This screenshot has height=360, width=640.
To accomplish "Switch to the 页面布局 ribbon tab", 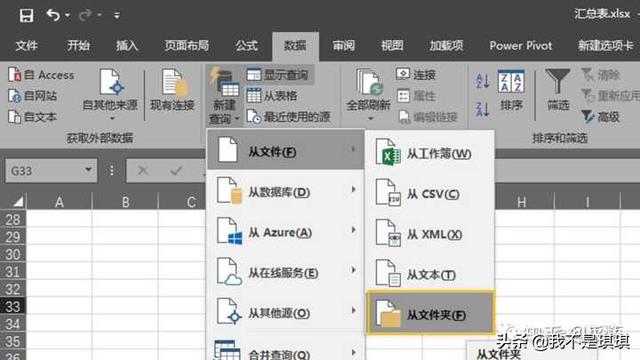I will point(187,45).
